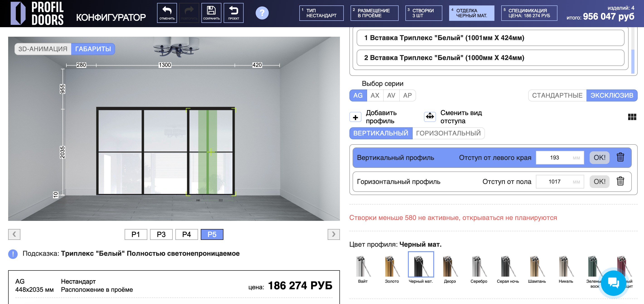The image size is (644, 304).
Task: Open step 2 РАЗМЕЩЕНИЕ В ПРОЁМЕ
Action: [374, 13]
